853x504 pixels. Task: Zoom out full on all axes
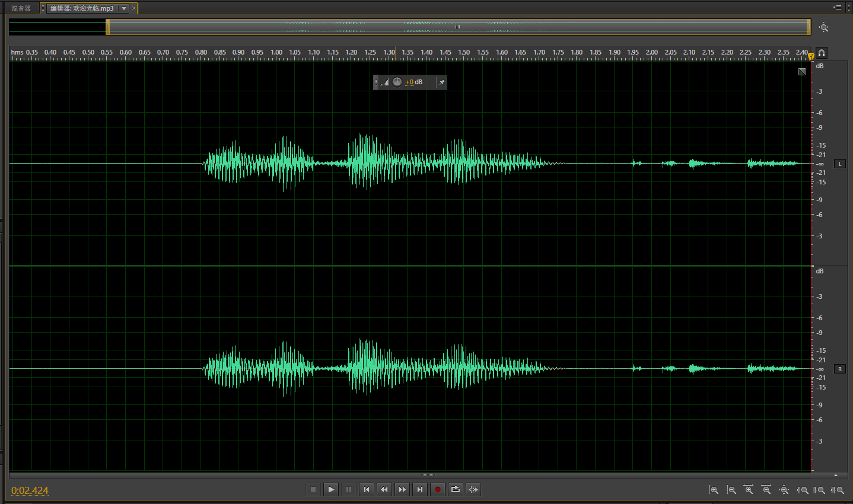tap(784, 490)
